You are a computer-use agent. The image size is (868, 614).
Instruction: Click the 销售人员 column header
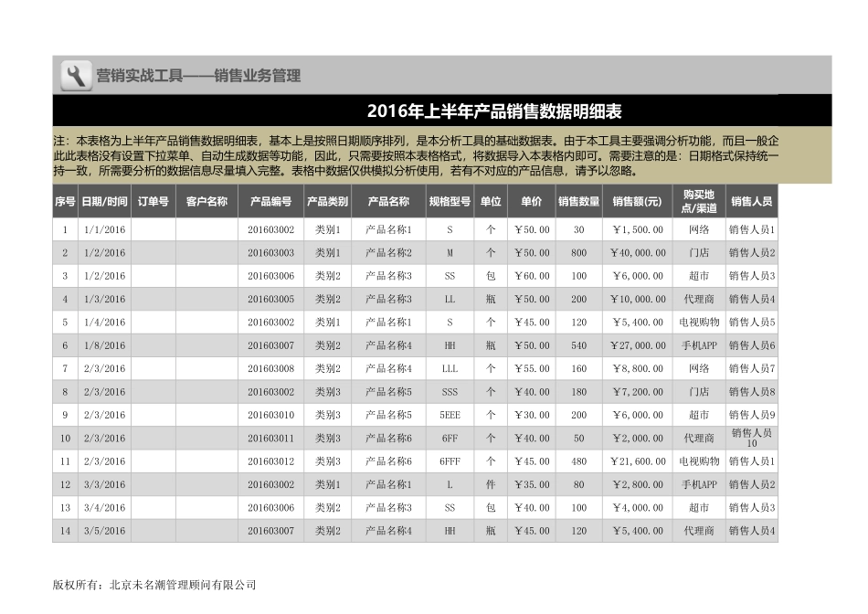[x=750, y=202]
